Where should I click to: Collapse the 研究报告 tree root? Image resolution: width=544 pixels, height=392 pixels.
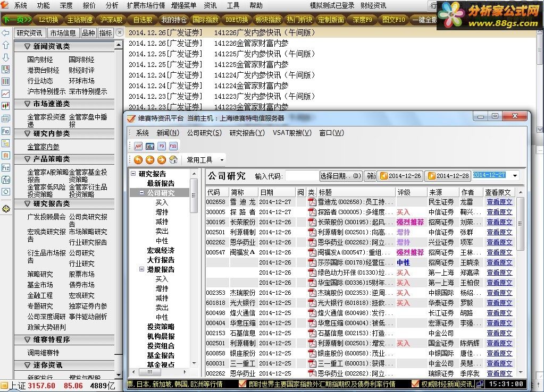(x=133, y=173)
